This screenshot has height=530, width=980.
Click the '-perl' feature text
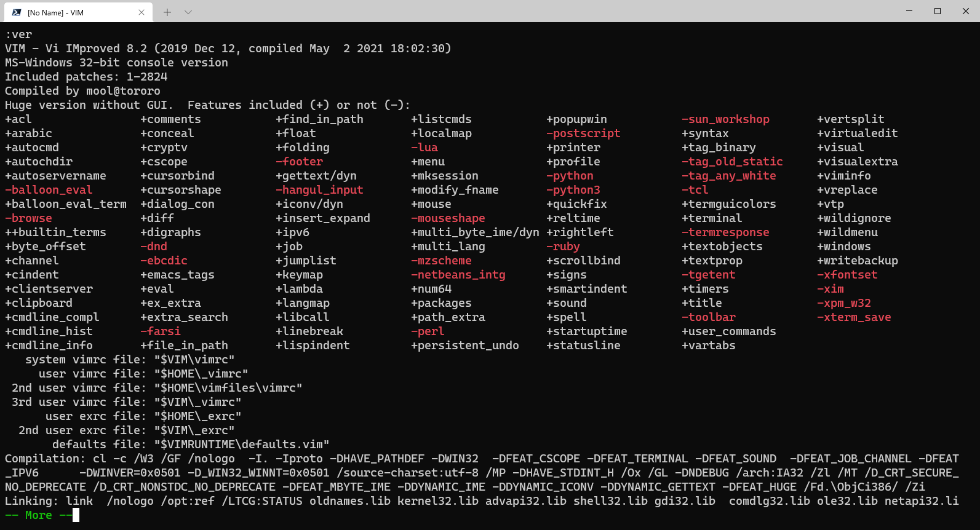(x=428, y=331)
